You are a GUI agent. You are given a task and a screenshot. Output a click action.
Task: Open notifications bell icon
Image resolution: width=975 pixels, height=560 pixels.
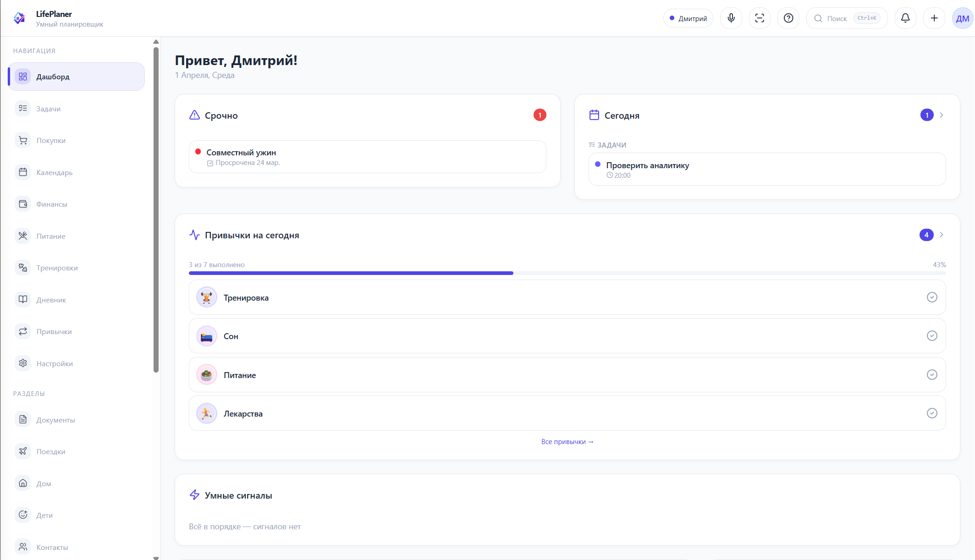click(x=905, y=18)
